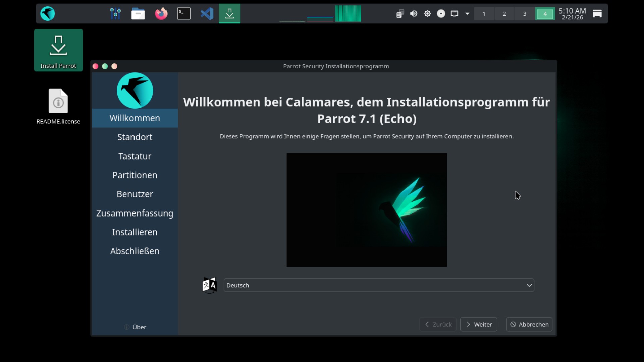Switch to workspace 2
This screenshot has height=362, width=644.
tap(504, 14)
